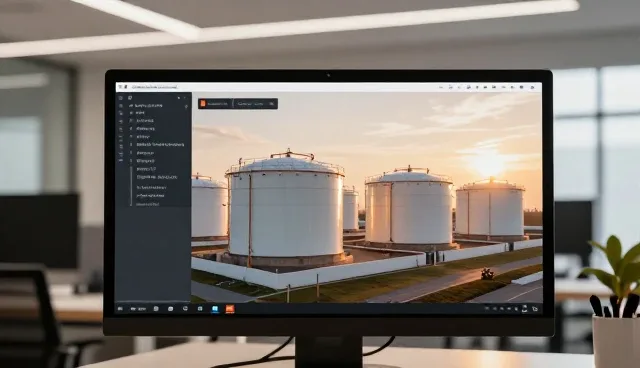Click the pin icon beside the sidebar's top tree row
The image size is (640, 368).
coord(186,106)
